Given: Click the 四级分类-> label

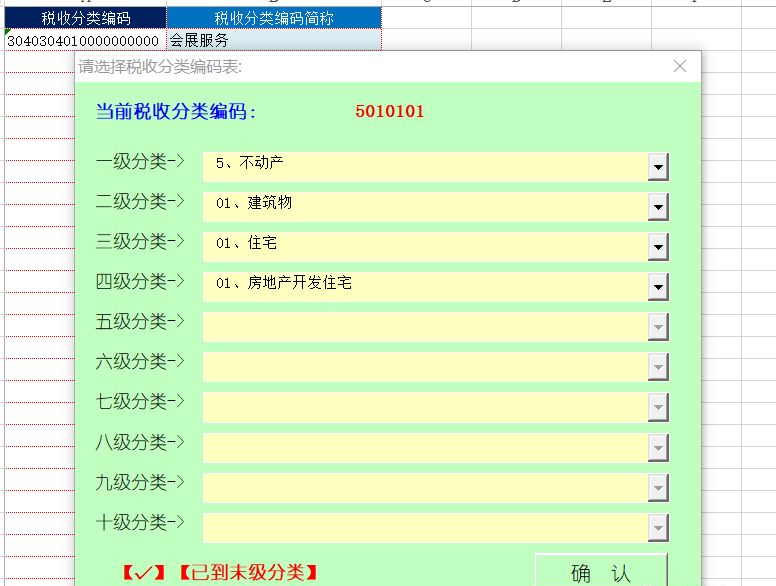Looking at the screenshot, I should tap(140, 281).
